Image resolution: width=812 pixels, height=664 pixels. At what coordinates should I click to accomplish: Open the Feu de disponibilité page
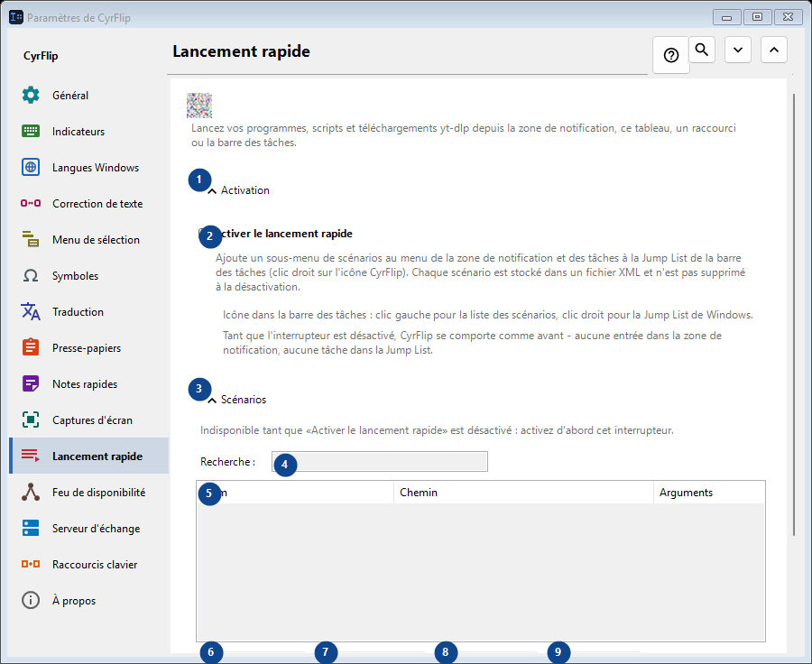88,492
